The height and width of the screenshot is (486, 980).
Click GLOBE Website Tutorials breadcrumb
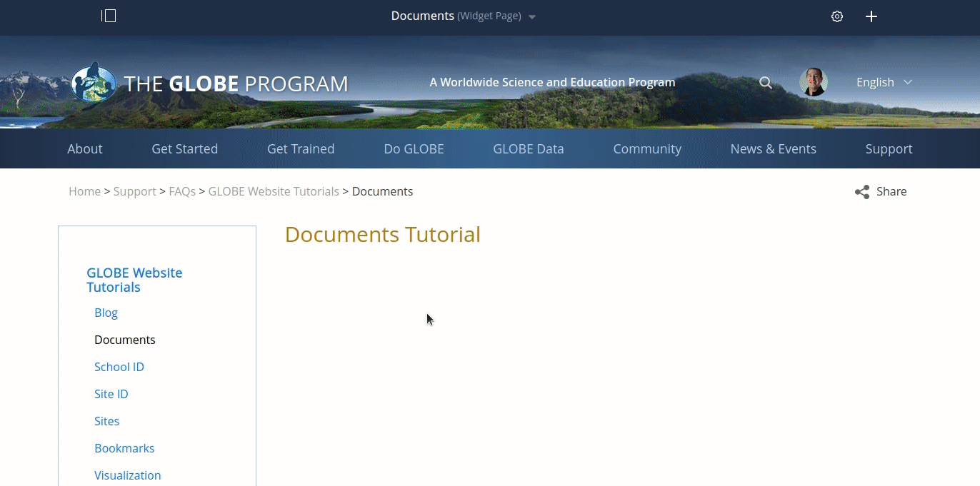pos(274,191)
